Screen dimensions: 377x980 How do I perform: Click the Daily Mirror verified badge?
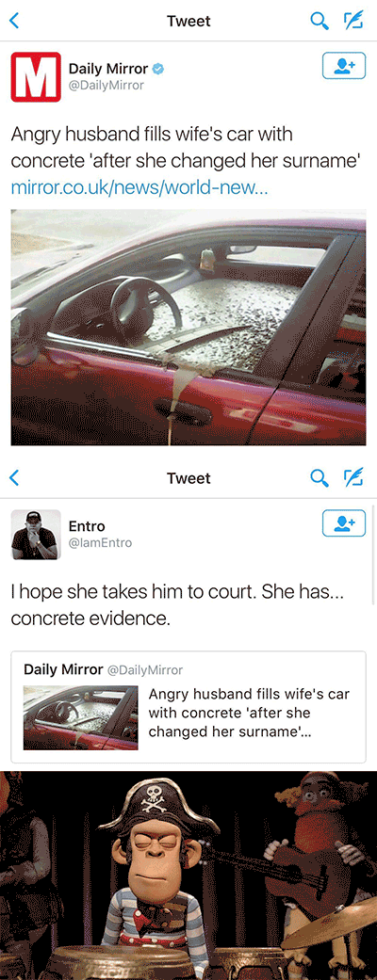tap(159, 70)
